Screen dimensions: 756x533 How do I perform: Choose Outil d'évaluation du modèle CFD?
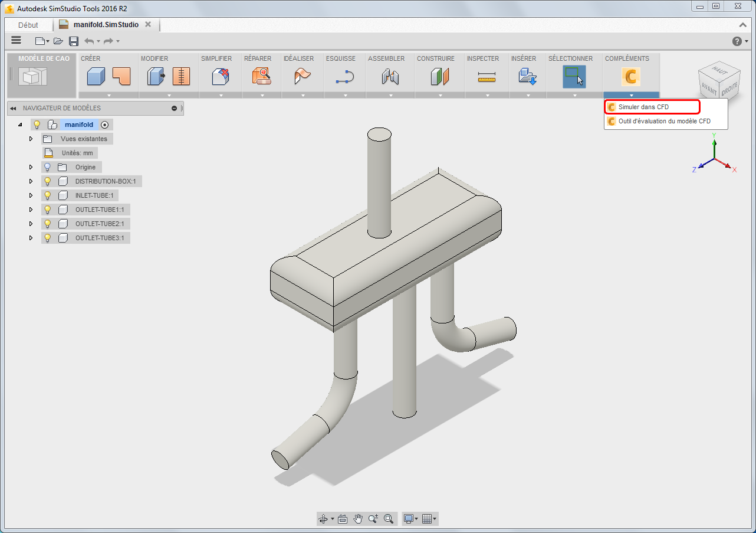click(x=666, y=121)
